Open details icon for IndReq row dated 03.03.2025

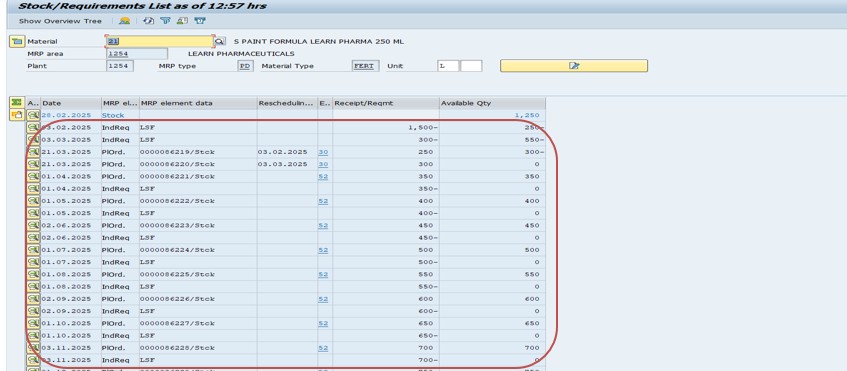[33, 139]
